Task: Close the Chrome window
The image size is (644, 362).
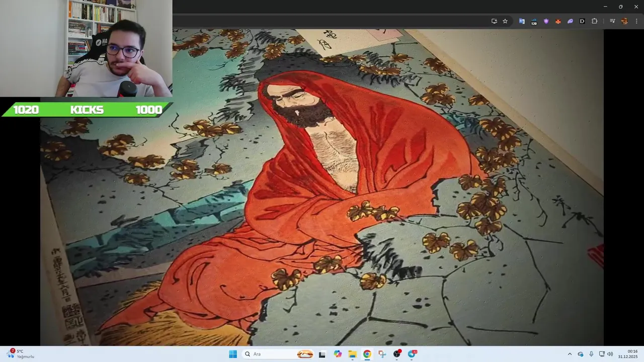Action: (636, 7)
